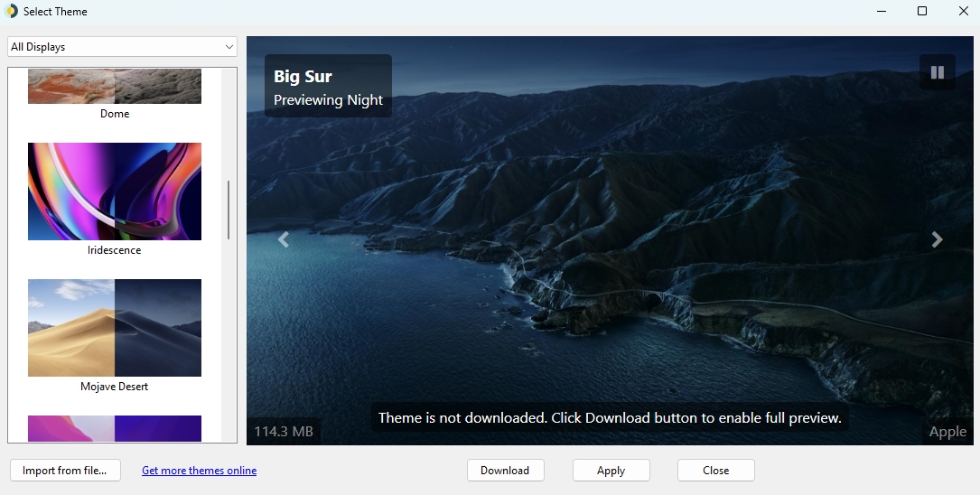The image size is (980, 495).
Task: Click the Apple credit label in the preview
Action: tap(947, 432)
